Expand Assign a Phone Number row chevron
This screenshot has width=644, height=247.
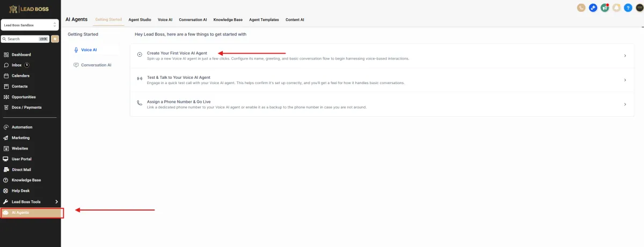pyautogui.click(x=625, y=105)
